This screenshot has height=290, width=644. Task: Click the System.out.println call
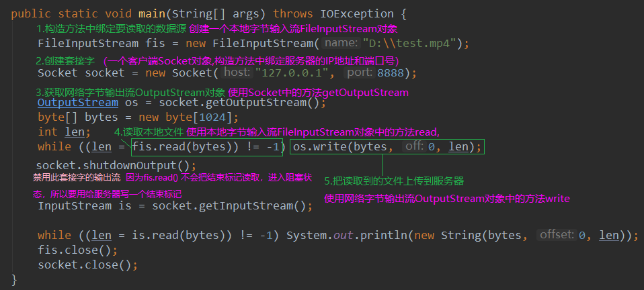click(x=348, y=236)
